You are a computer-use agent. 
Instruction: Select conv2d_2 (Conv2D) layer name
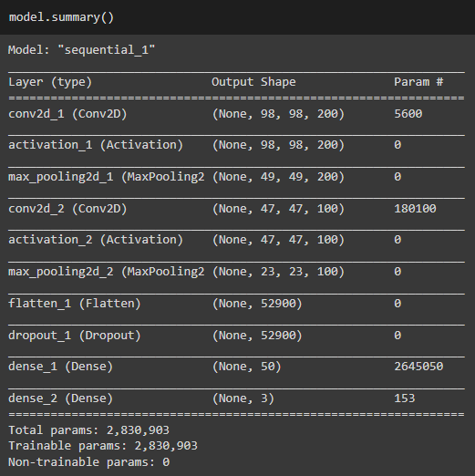[x=67, y=209]
